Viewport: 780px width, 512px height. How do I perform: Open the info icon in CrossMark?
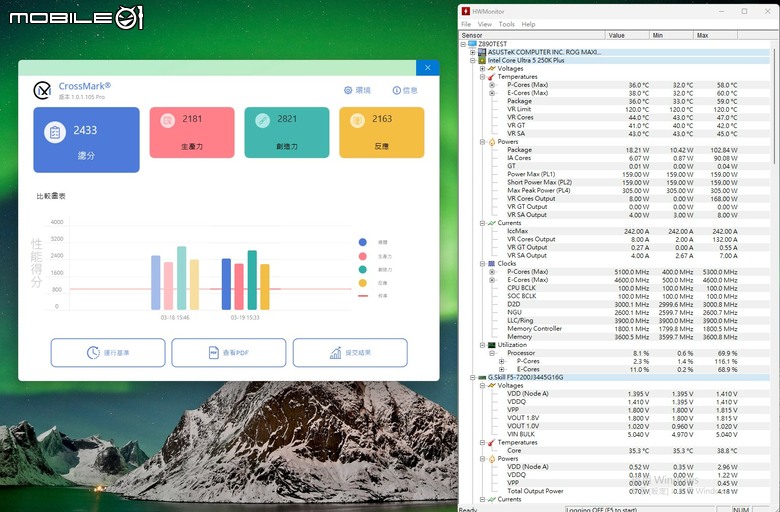(x=396, y=90)
